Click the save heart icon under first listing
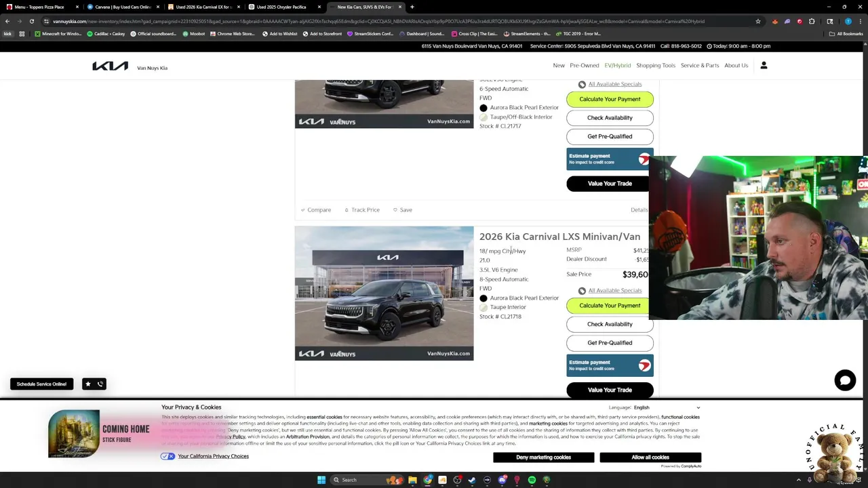The image size is (868, 488). [x=395, y=210]
